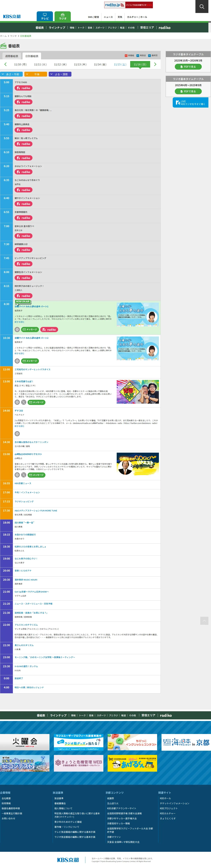Open X icon for 山崎弘士のGOGOリクエスト
The image size is (211, 868).
point(24,475)
